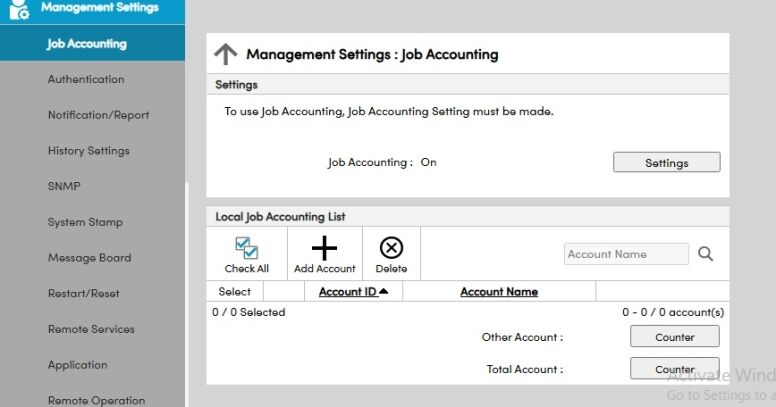Open the Total Account Counter button

tap(675, 369)
